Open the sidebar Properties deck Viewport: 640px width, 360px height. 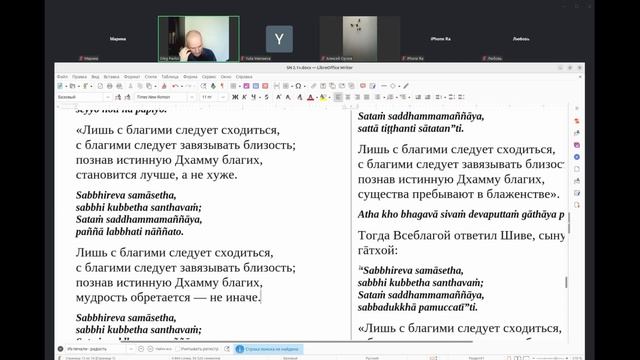577,121
